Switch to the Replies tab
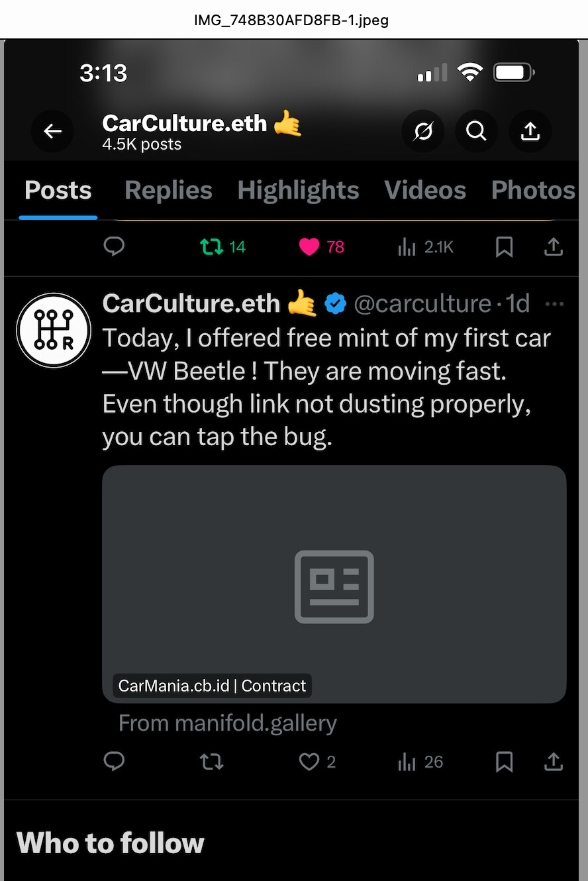 coord(168,191)
